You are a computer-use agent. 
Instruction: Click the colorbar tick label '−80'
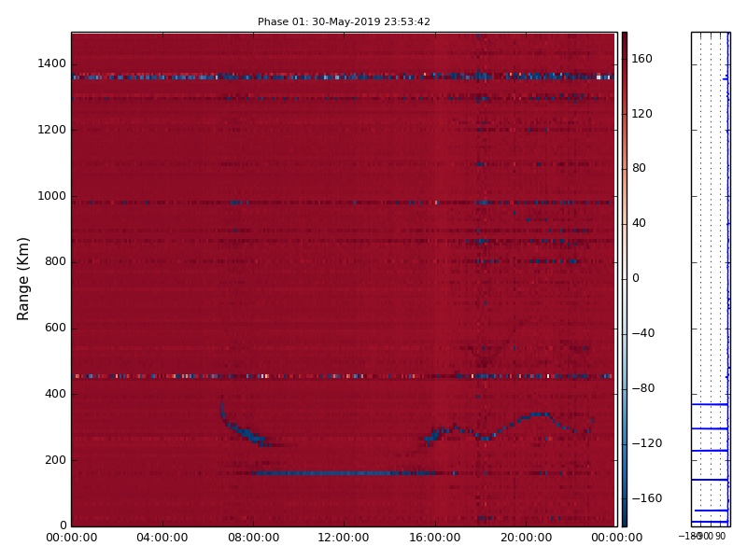pyautogui.click(x=643, y=388)
